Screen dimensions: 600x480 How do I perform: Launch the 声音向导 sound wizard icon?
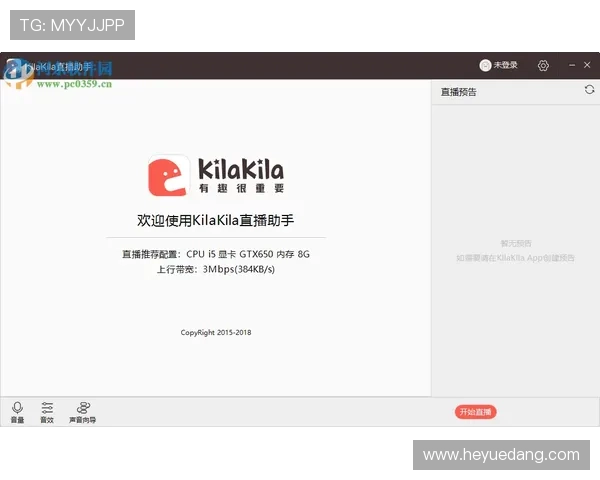(x=83, y=412)
